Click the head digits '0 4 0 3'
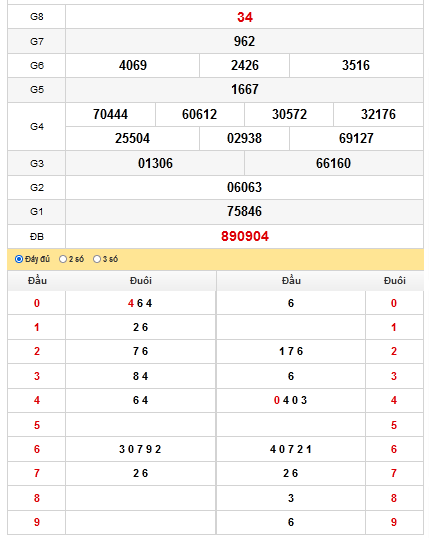Screen dimensions: 429x538 coord(290,400)
